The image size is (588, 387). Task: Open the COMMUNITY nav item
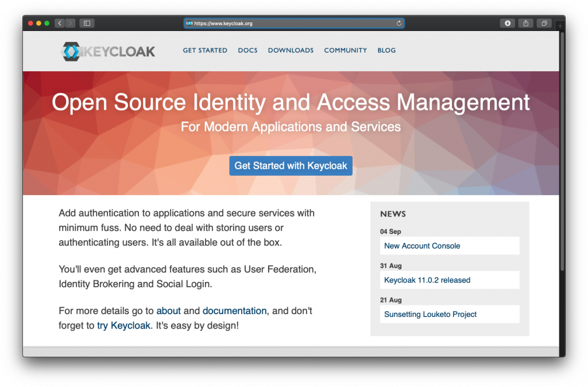pos(345,51)
